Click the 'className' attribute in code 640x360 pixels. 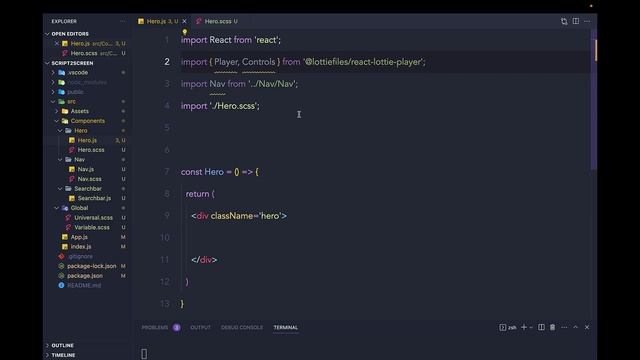click(x=232, y=216)
